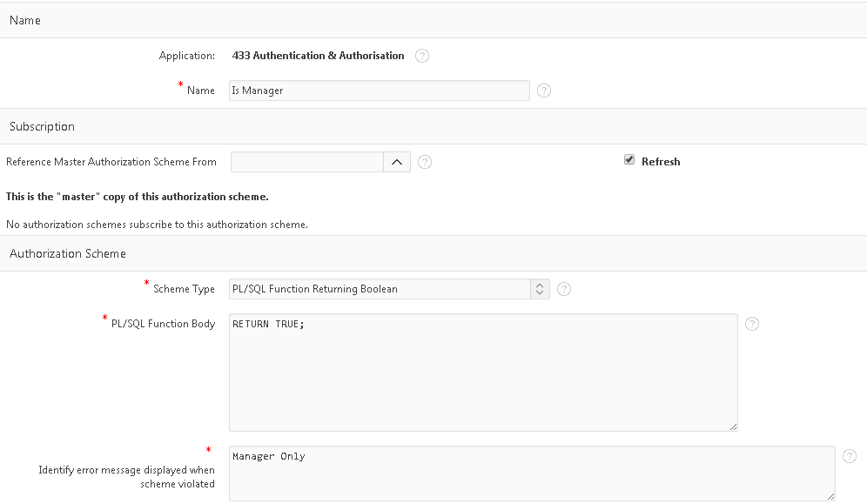Edit the Manager Only error message text
The width and height of the screenshot is (867, 504).
(x=532, y=474)
